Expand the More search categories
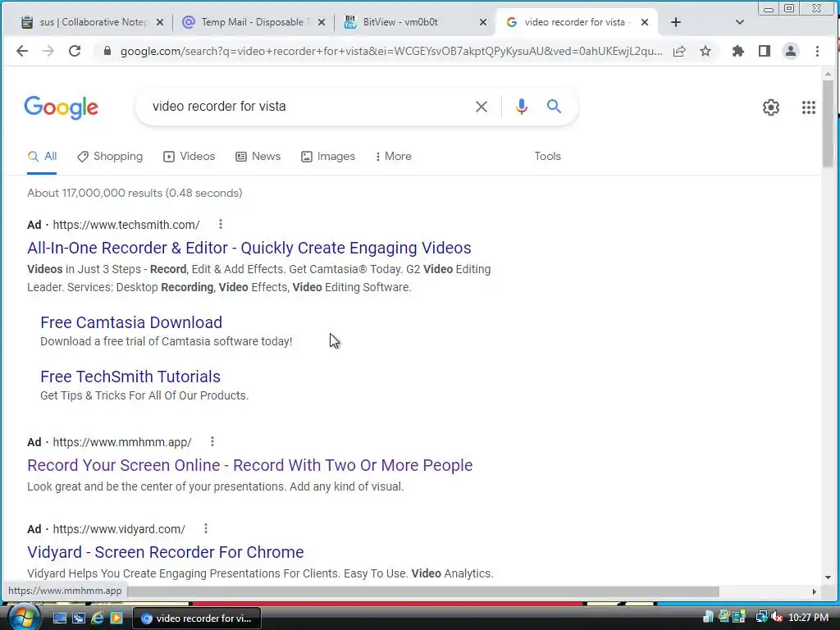Viewport: 840px width, 630px height. pos(394,157)
